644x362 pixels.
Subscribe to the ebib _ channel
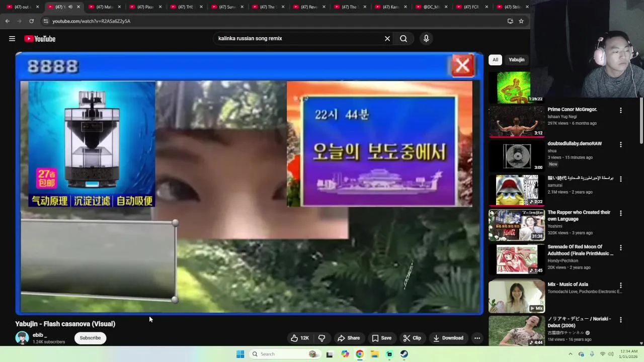pos(90,338)
